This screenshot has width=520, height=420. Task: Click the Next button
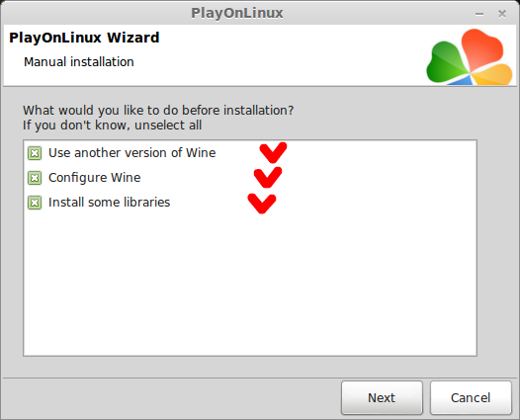(382, 397)
